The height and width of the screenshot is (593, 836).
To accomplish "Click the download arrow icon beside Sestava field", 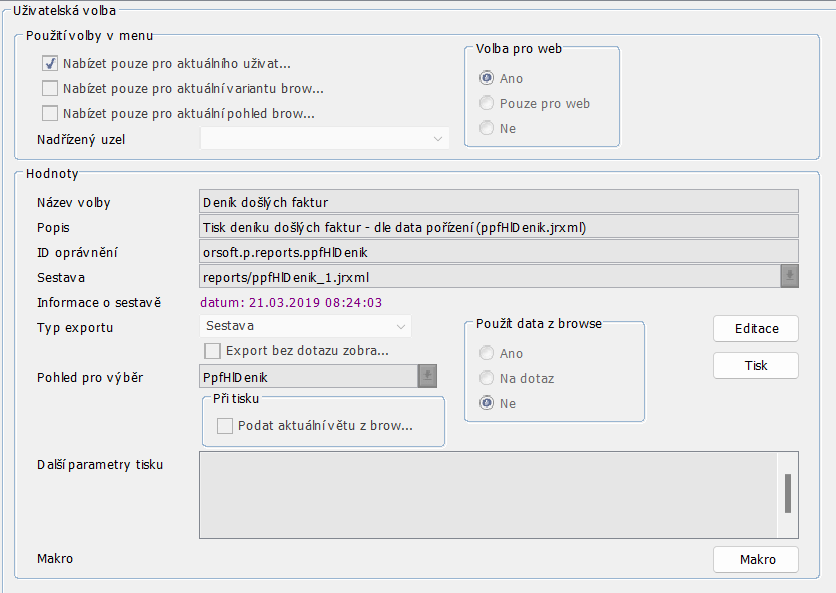I will pyautogui.click(x=789, y=276).
